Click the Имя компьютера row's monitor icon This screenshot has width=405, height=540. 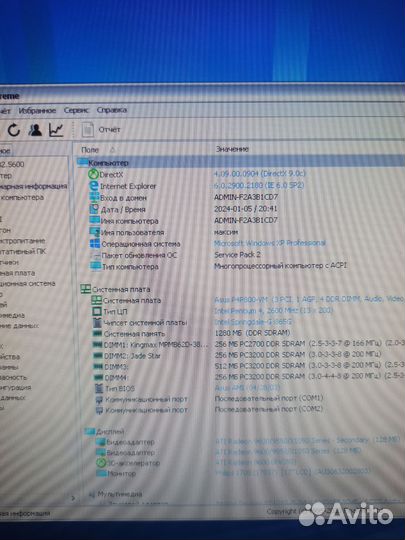94,220
